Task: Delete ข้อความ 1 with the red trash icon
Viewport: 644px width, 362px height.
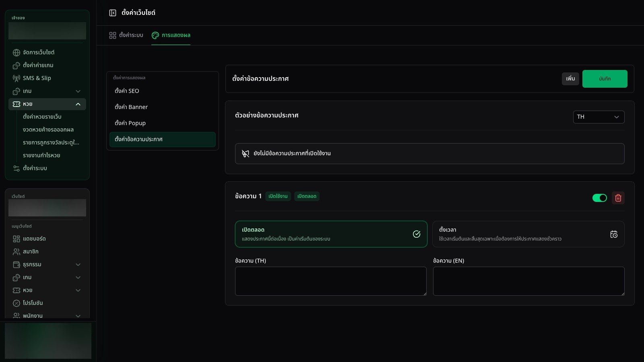Action: click(618, 198)
